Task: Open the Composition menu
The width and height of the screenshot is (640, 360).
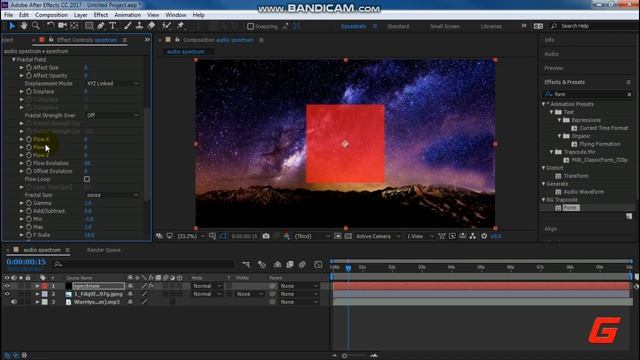Action: click(x=51, y=15)
